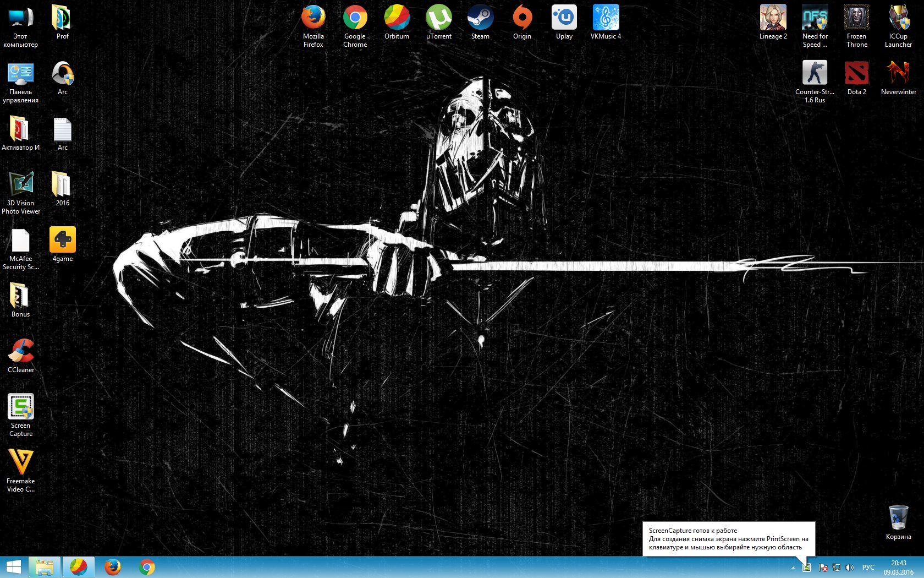This screenshot has width=924, height=578.
Task: Launch Mozilla Firefox desktop shortcut
Action: (x=313, y=26)
